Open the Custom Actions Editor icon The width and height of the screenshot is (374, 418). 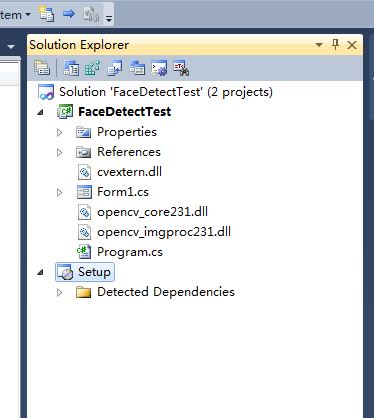click(x=159, y=68)
